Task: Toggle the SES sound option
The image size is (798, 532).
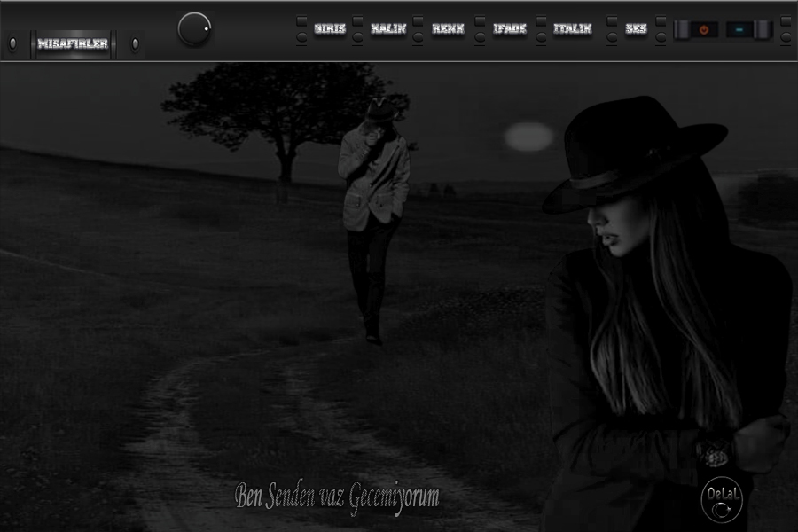Action: 636,28
